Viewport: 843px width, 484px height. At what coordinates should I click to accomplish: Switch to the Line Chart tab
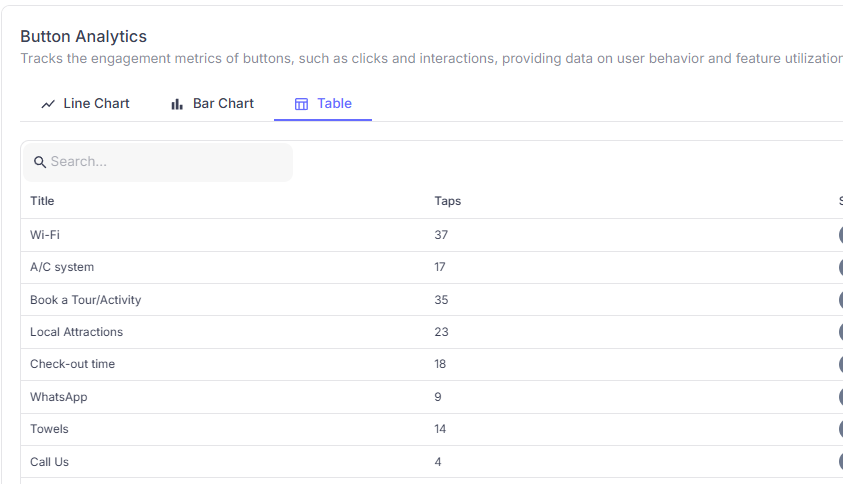click(96, 103)
